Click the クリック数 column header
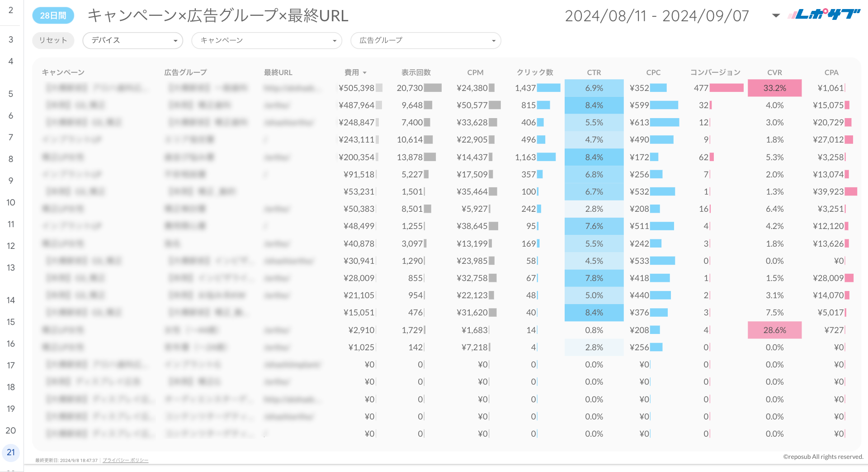This screenshot has width=868, height=472. click(535, 72)
